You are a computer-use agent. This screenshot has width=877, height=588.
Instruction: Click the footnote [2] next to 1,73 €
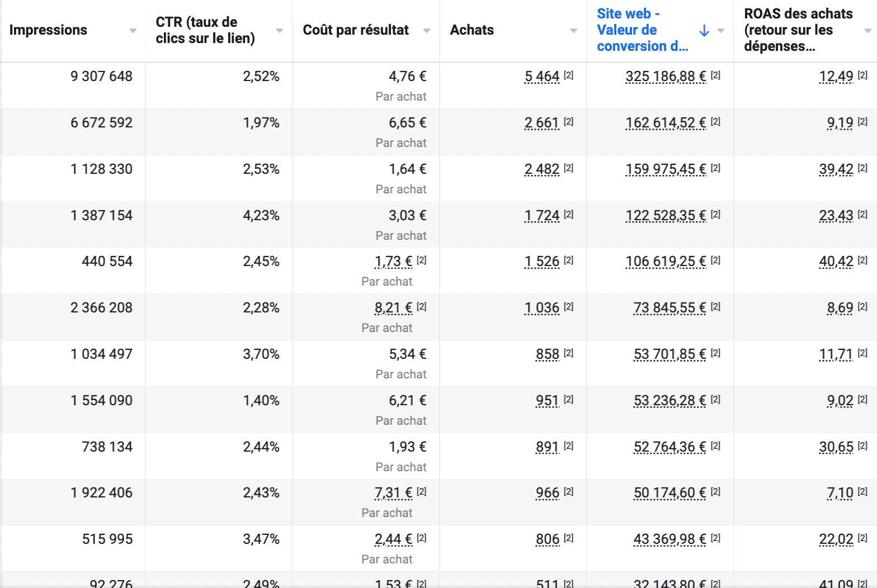coord(422,260)
